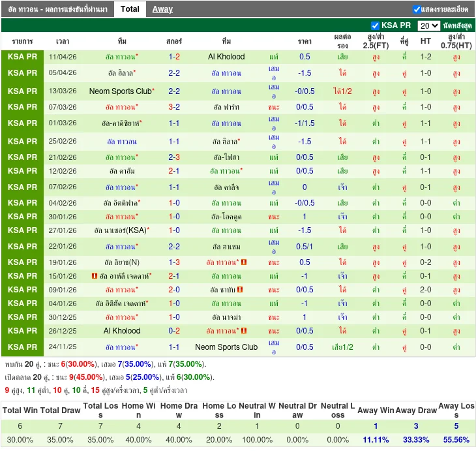Toggle the KSA PR league filter checkbox

375,25
